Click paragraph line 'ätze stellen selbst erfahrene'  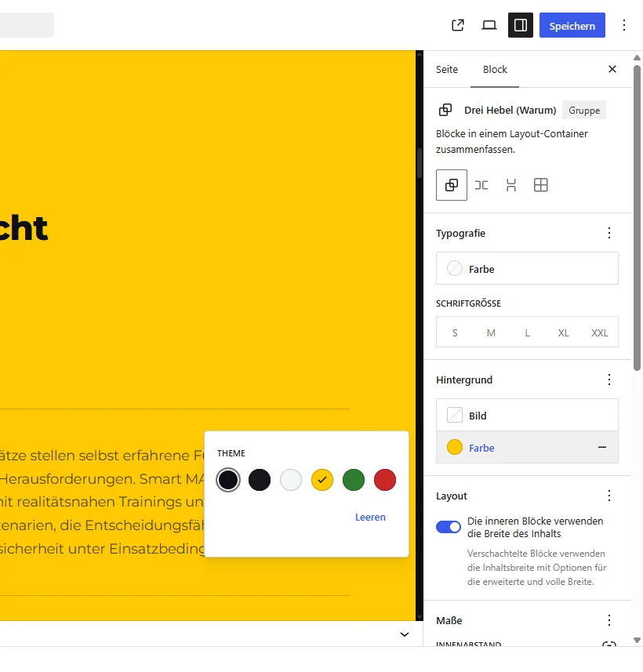(x=102, y=455)
